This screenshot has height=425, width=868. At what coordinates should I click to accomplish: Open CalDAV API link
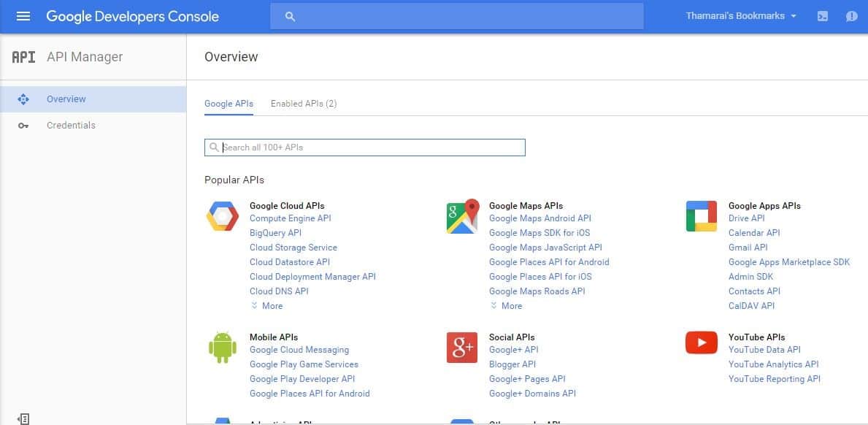[752, 305]
